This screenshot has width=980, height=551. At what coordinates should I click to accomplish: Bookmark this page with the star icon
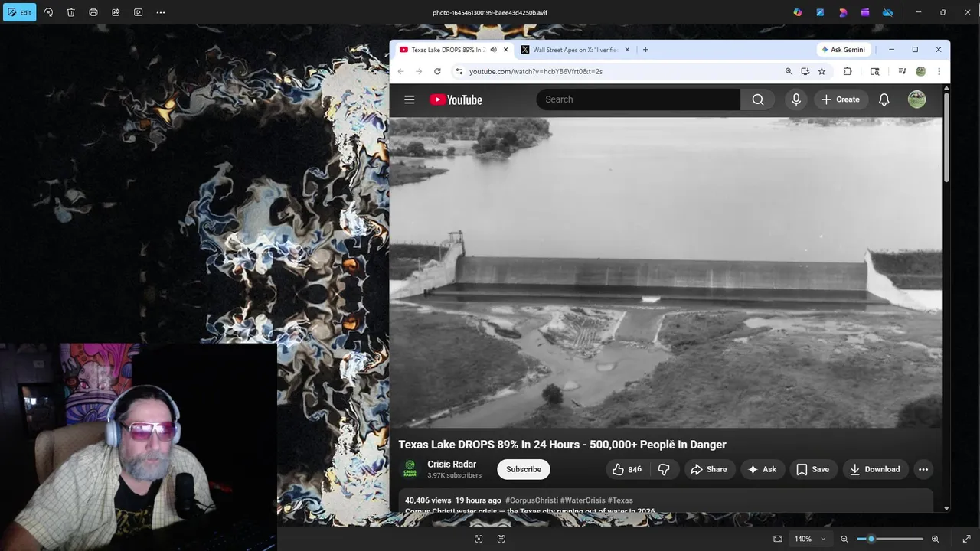point(822,71)
